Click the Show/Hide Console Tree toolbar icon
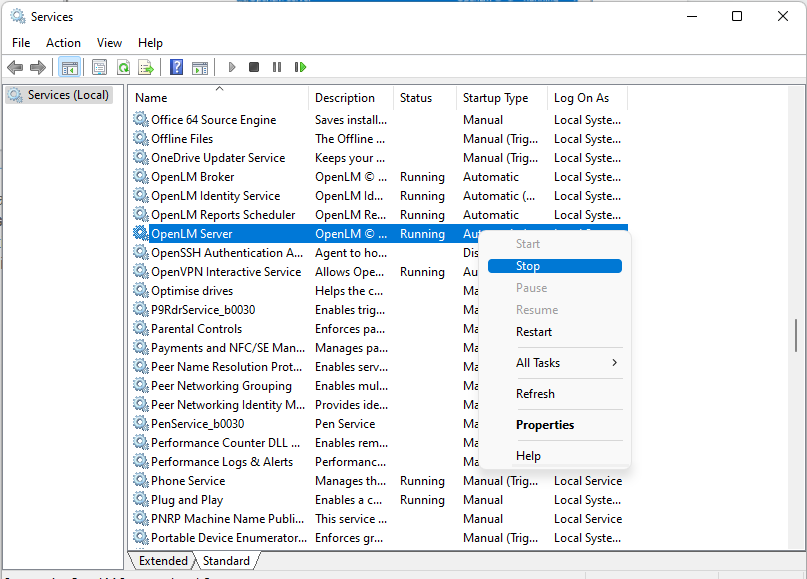Image resolution: width=807 pixels, height=579 pixels. coord(70,67)
